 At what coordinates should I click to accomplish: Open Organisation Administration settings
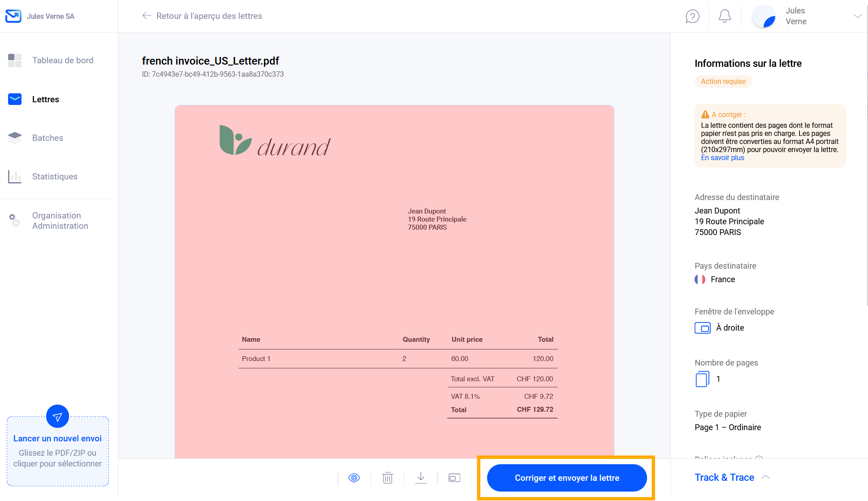60,221
